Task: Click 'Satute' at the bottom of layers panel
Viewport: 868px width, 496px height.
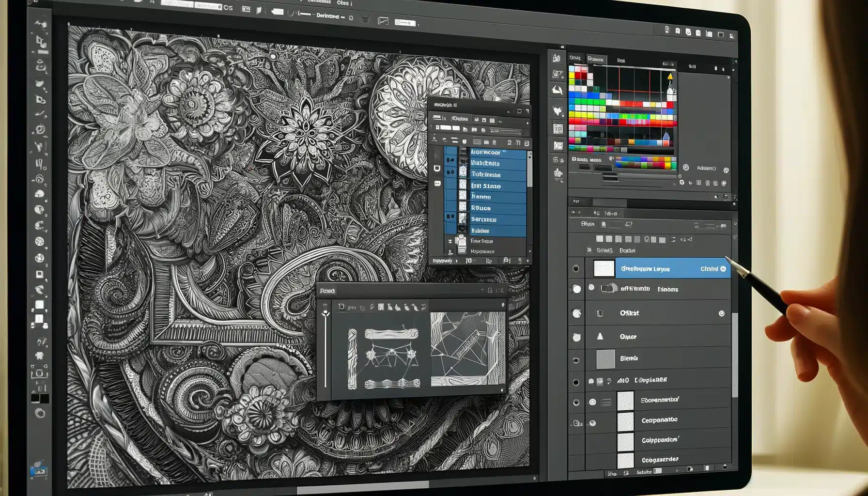Action: 644,472
